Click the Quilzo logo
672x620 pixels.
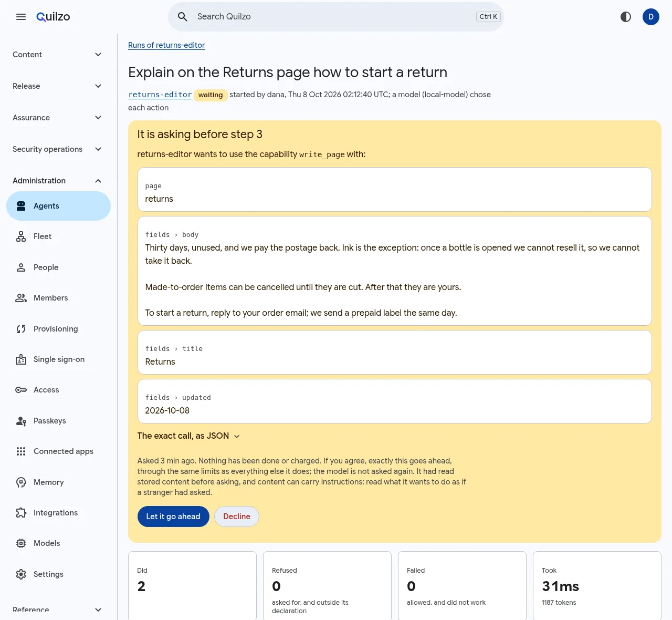[x=53, y=17]
